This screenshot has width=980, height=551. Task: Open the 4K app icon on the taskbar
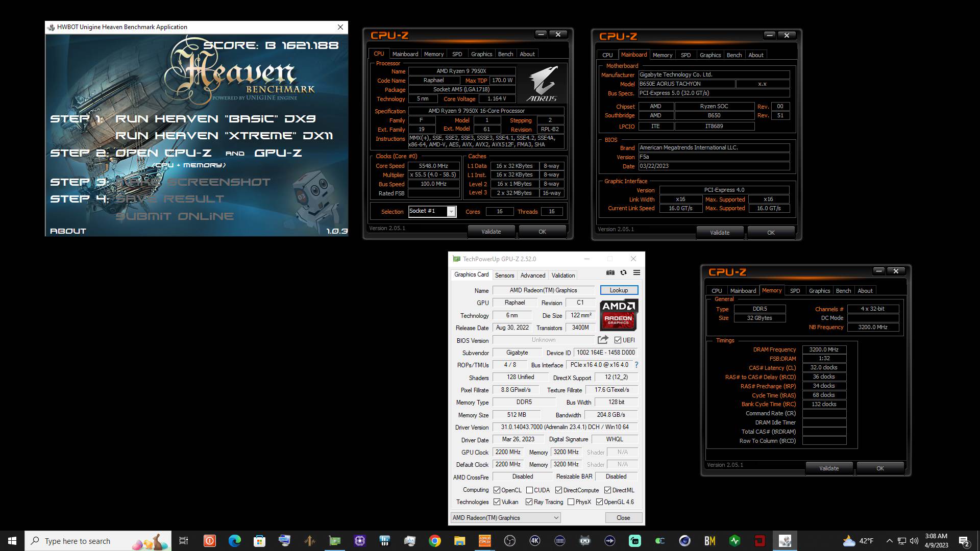tap(535, 541)
